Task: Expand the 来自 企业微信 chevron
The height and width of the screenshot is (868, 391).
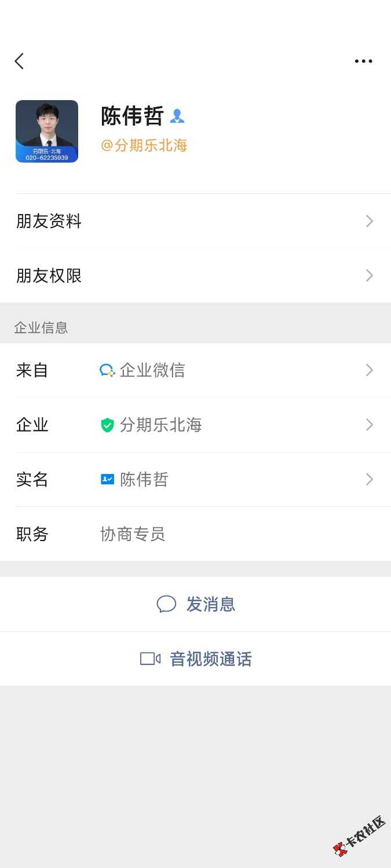Action: point(370,370)
